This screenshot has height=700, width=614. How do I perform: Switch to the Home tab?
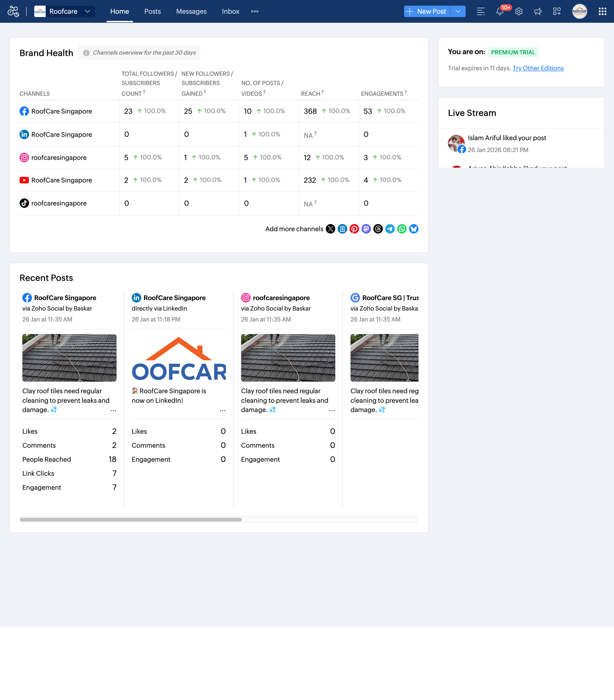[120, 11]
